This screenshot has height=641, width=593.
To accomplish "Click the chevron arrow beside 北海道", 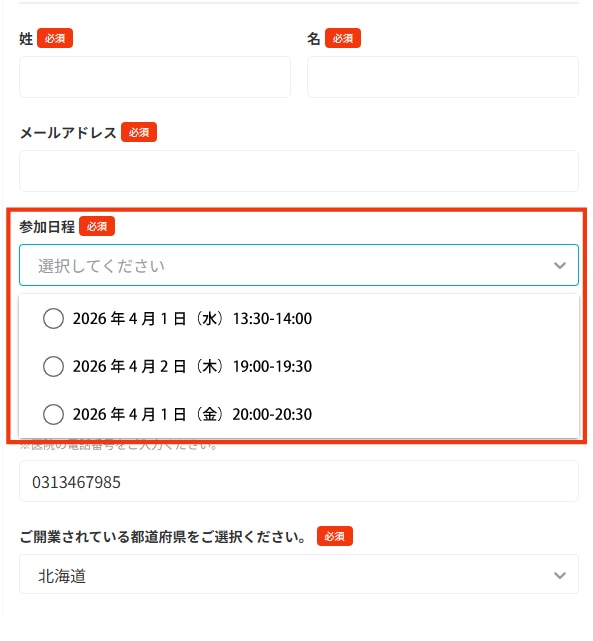I will (559, 575).
